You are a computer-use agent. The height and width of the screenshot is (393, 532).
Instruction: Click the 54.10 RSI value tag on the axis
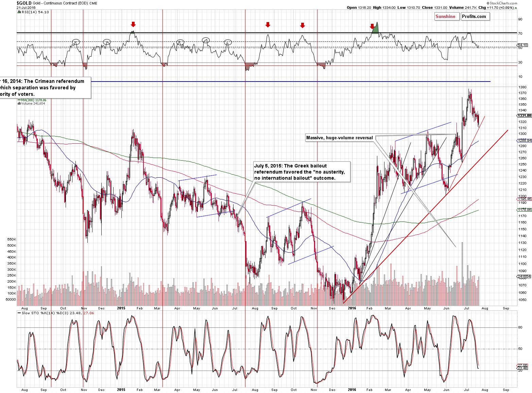click(x=522, y=45)
